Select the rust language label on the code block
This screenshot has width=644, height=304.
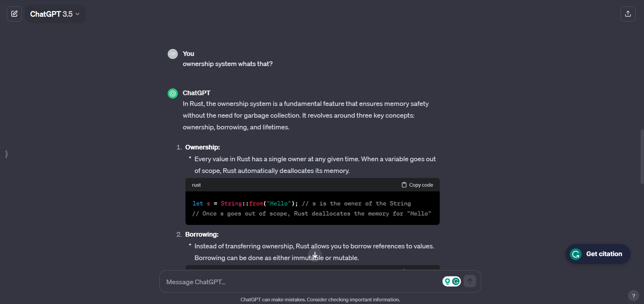(197, 185)
